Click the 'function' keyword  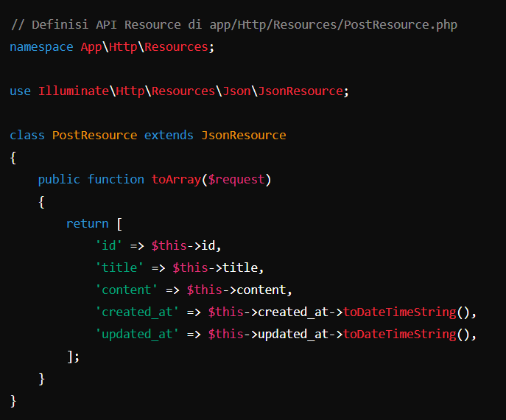(x=116, y=180)
